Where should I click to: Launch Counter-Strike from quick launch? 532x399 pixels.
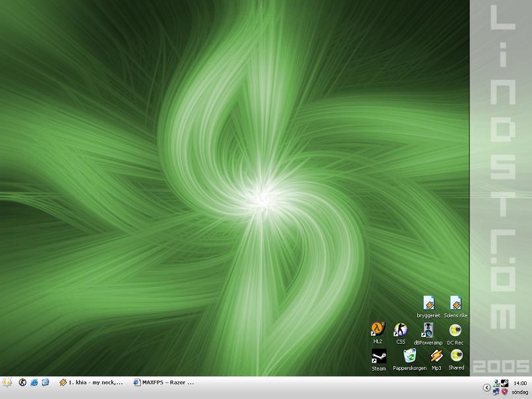pyautogui.click(x=22, y=383)
